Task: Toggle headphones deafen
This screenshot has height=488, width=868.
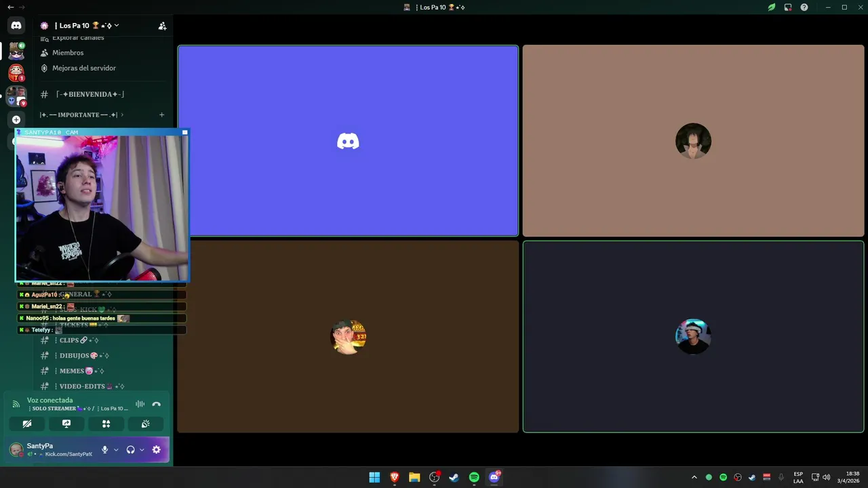Action: tap(130, 449)
